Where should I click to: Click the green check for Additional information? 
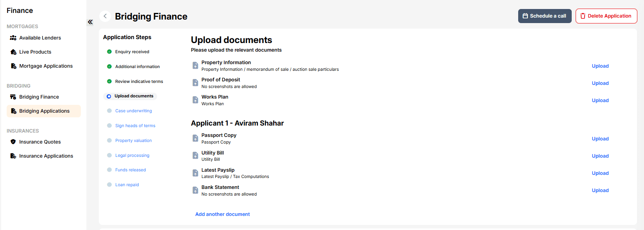[x=109, y=66]
